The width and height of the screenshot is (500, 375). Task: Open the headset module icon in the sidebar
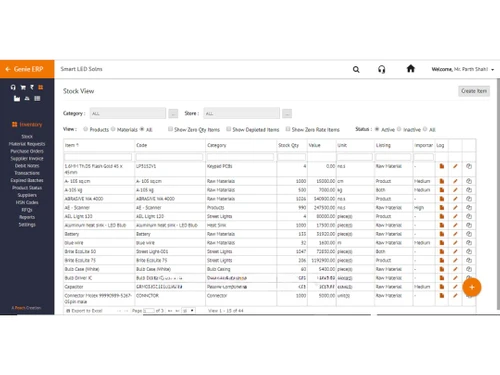(x=13, y=87)
